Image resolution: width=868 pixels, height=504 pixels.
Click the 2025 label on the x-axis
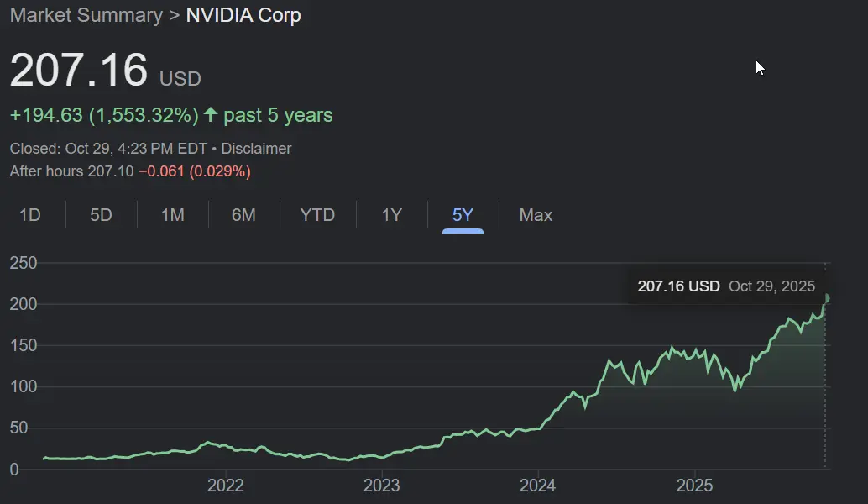click(x=694, y=486)
